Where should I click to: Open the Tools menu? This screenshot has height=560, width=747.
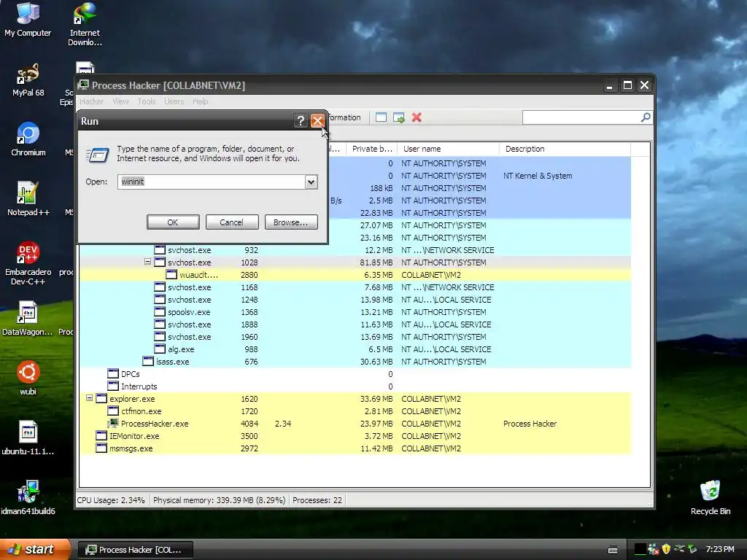147,101
